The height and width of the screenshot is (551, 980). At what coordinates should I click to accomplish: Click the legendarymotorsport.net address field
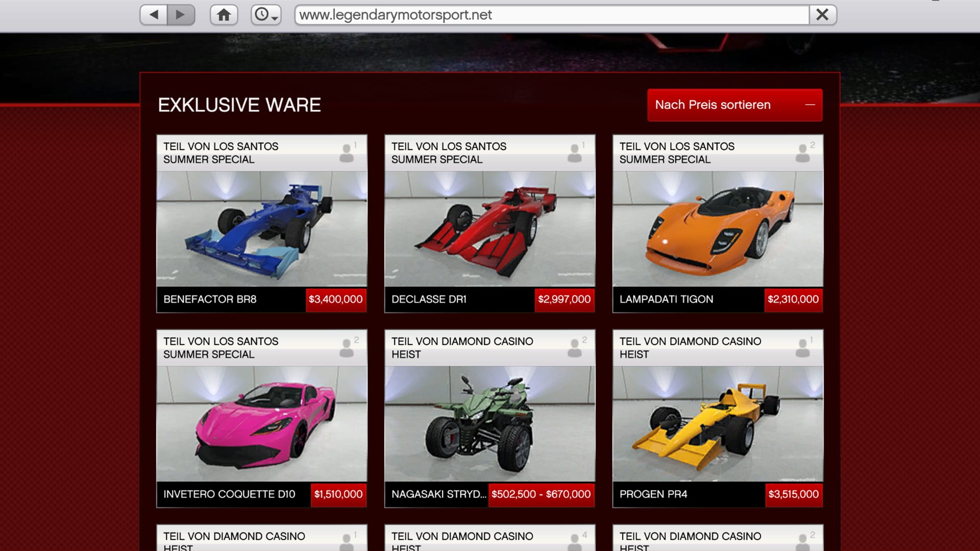tap(552, 15)
